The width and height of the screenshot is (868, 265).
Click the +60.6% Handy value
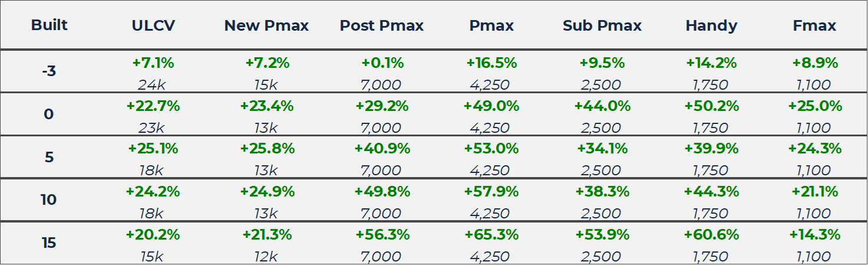click(711, 235)
